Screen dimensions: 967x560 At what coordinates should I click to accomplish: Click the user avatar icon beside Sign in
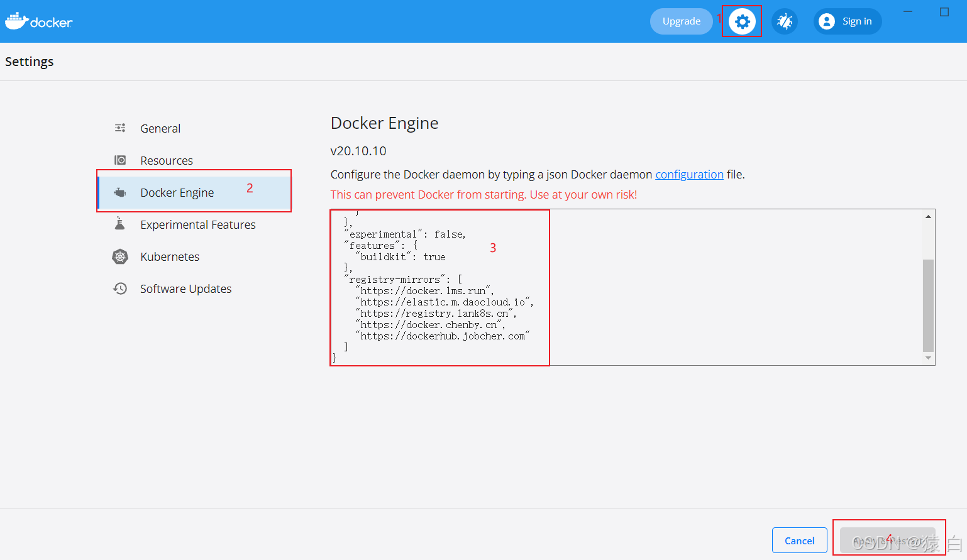click(827, 21)
